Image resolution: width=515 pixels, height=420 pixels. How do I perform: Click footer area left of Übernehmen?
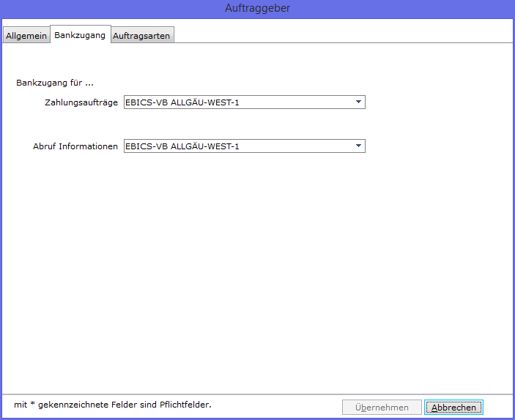276,406
